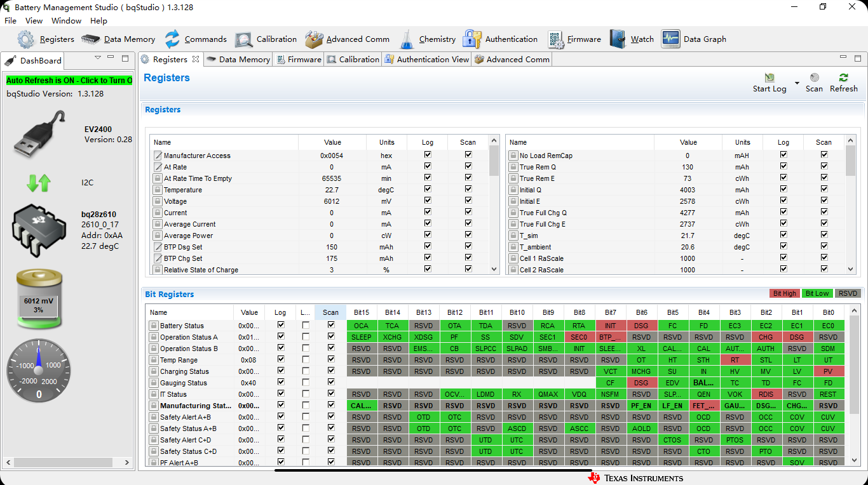The width and height of the screenshot is (868, 485).
Task: Switch to the Authentication View tab
Action: click(426, 60)
